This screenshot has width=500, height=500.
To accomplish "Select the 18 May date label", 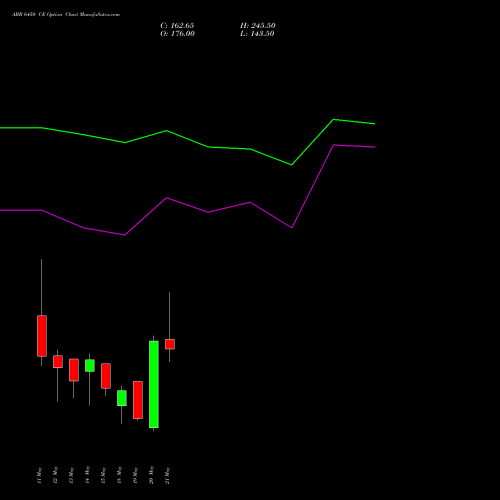I will [119, 475].
